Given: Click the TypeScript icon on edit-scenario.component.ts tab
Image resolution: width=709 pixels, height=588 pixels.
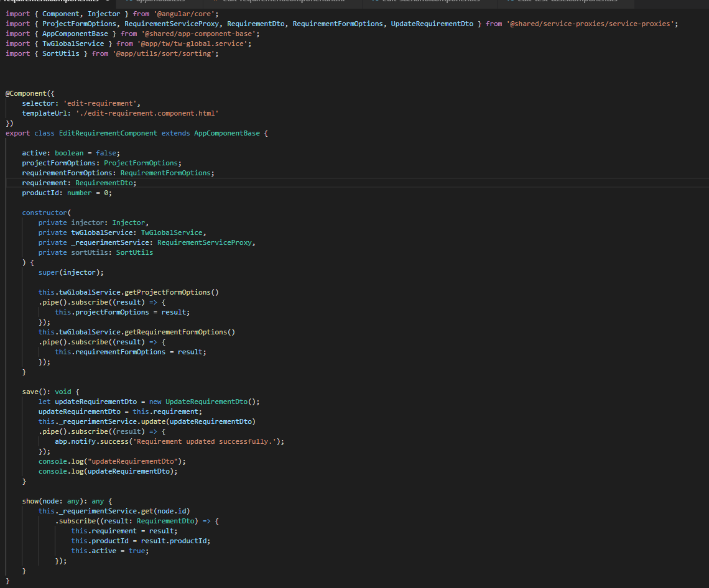Looking at the screenshot, I should click(x=375, y=2).
